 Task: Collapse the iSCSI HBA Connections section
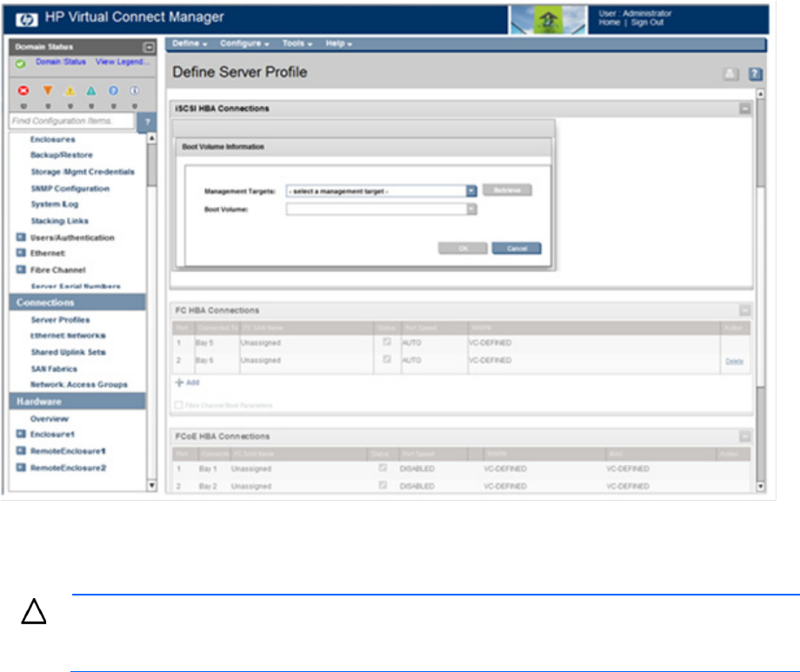pos(745,109)
